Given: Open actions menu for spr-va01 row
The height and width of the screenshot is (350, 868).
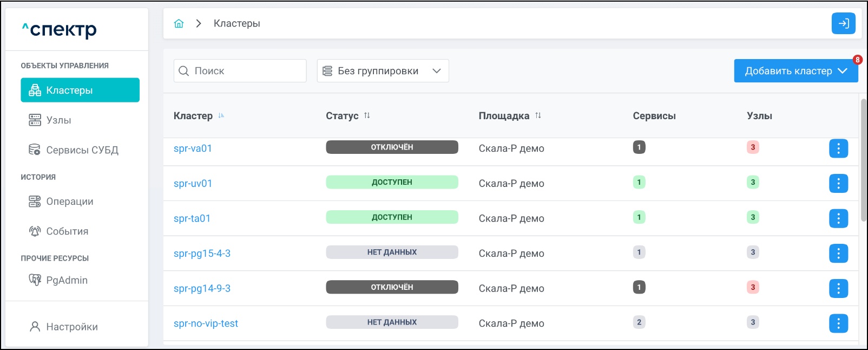Looking at the screenshot, I should pyautogui.click(x=838, y=148).
